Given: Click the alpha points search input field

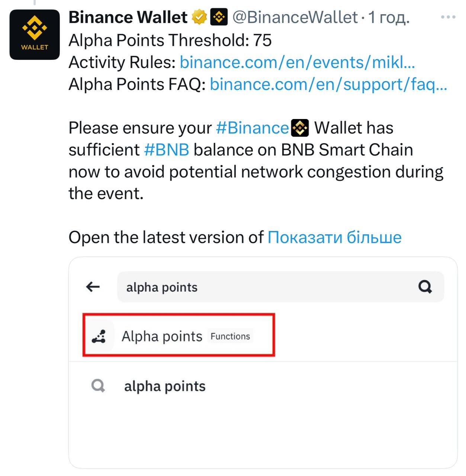Looking at the screenshot, I should coord(281,287).
